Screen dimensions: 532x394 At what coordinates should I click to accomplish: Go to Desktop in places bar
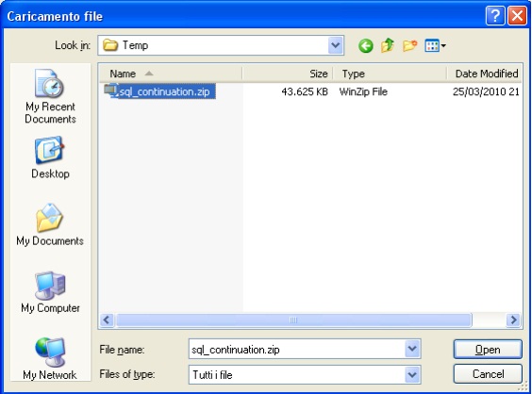[50, 157]
